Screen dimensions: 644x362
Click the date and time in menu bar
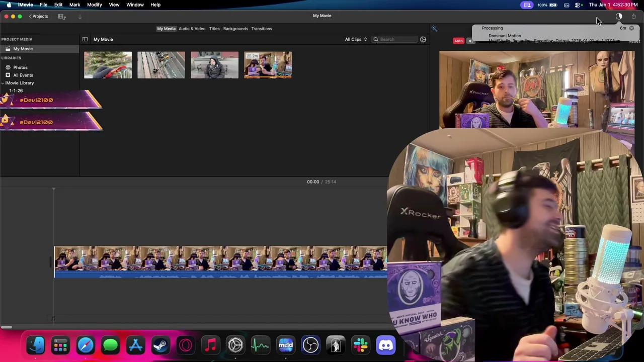click(x=613, y=5)
